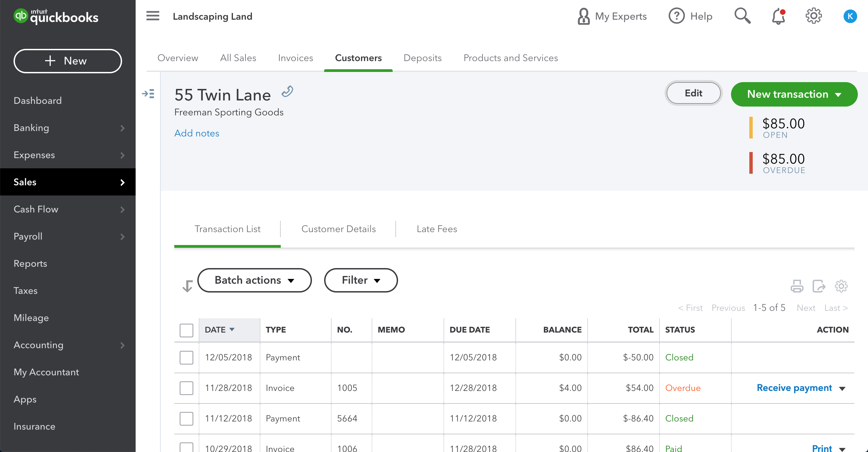868x452 pixels.
Task: Expand the customer list panel icon
Action: point(148,94)
